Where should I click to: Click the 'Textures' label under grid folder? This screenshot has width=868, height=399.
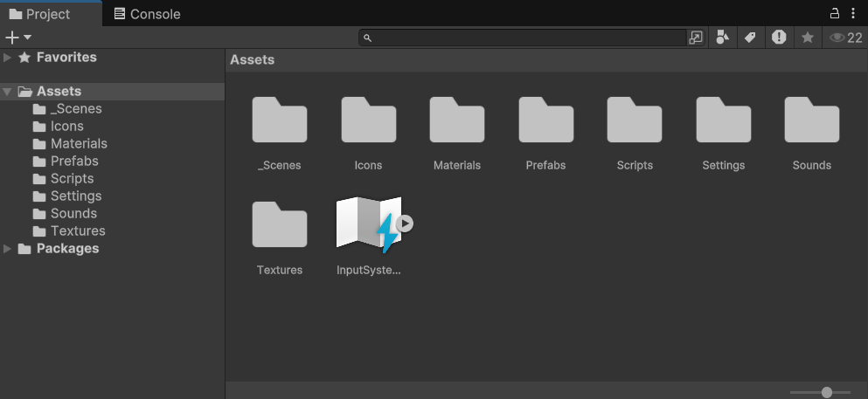(280, 271)
